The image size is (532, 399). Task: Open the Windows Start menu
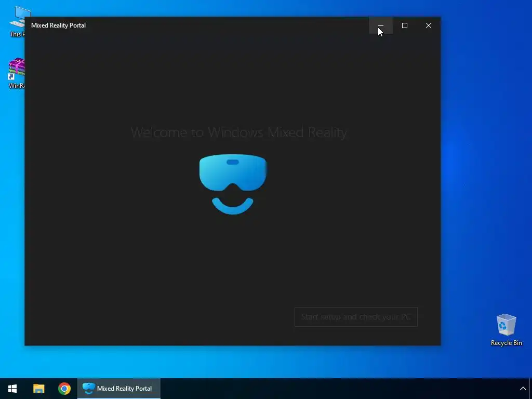[x=12, y=389]
